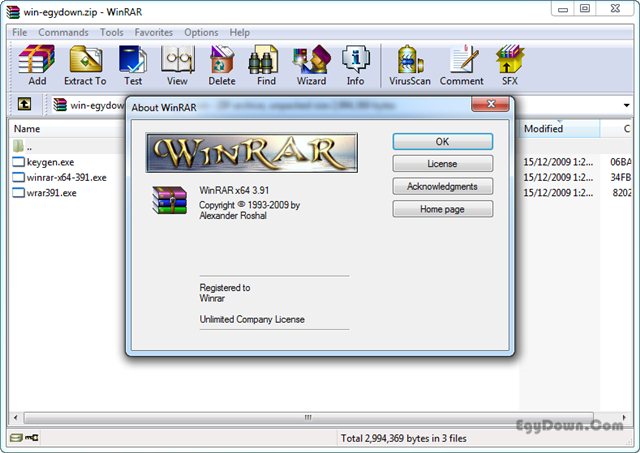Open the Favorites menu

pyautogui.click(x=153, y=32)
